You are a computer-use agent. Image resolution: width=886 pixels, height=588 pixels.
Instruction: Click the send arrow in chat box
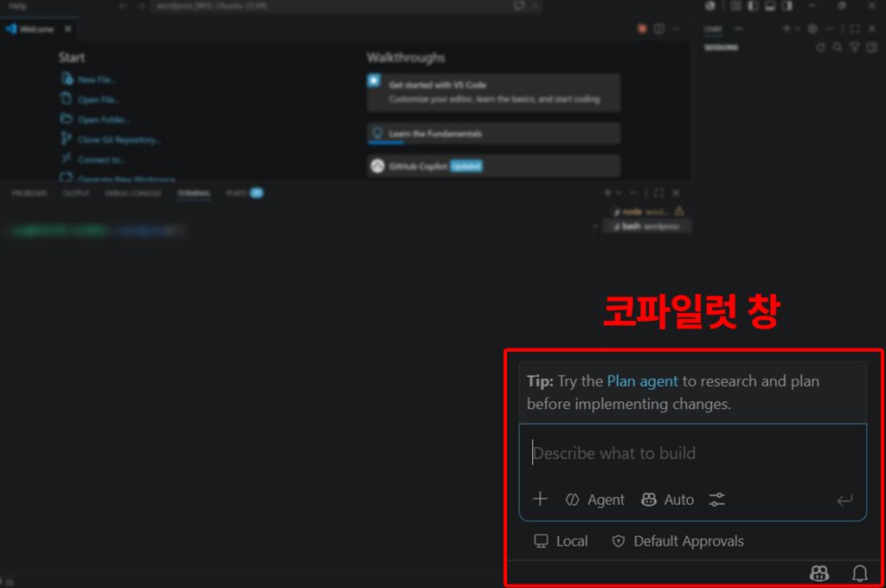[844, 500]
